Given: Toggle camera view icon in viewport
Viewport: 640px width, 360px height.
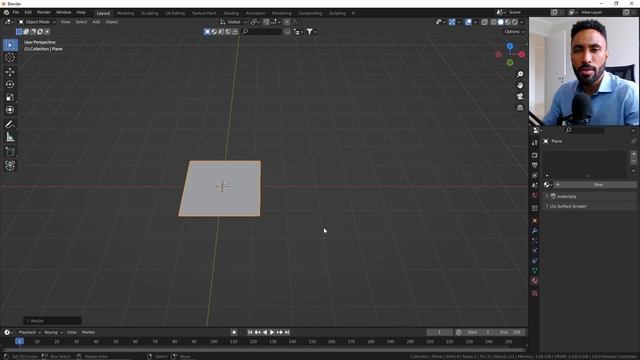Looking at the screenshot, I should pos(520,96).
